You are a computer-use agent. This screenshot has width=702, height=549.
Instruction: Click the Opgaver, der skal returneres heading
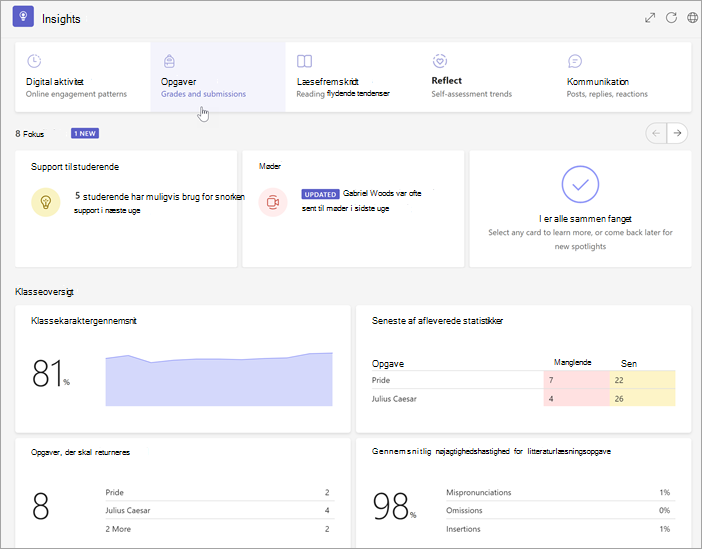pyautogui.click(x=81, y=452)
